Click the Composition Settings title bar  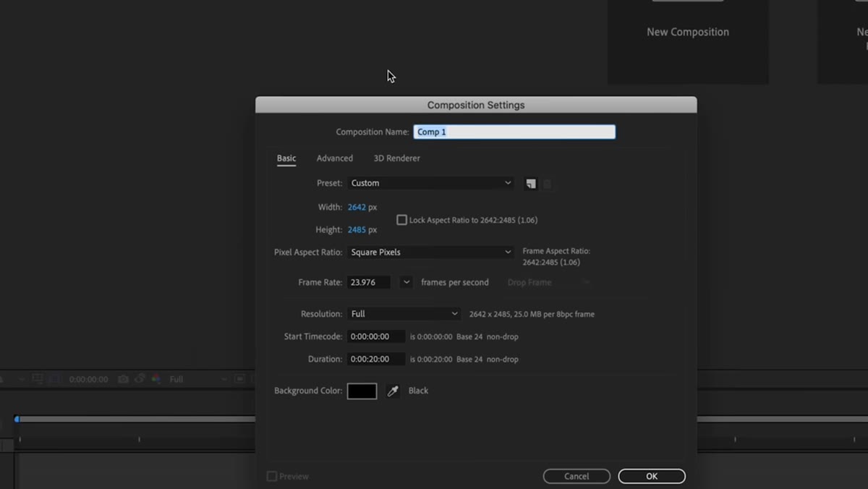(476, 105)
